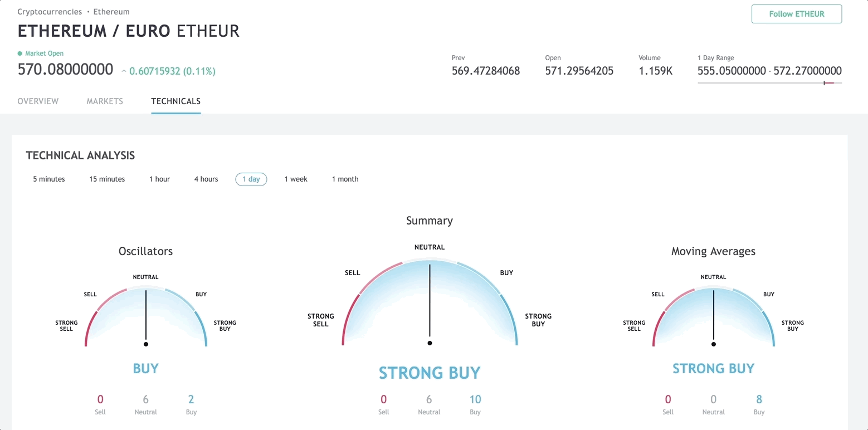The image size is (868, 430).
Task: Switch to the Overview tab
Action: [38, 101]
